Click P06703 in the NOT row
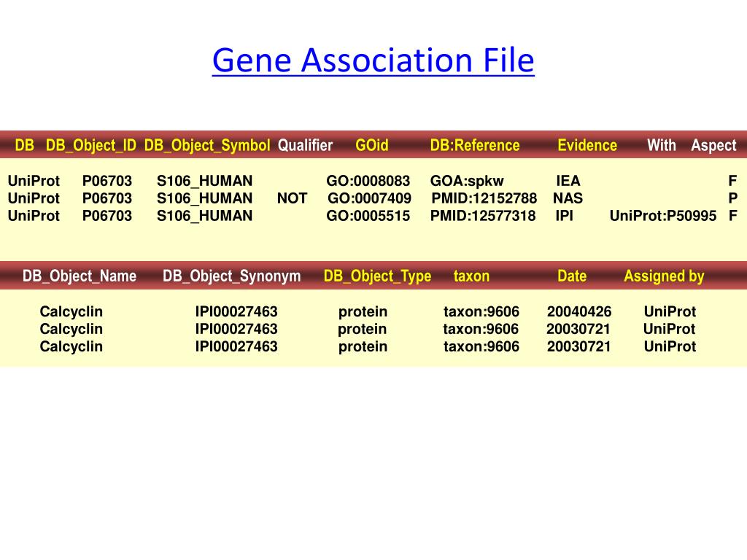Image resolution: width=747 pixels, height=560 pixels. pyautogui.click(x=107, y=198)
